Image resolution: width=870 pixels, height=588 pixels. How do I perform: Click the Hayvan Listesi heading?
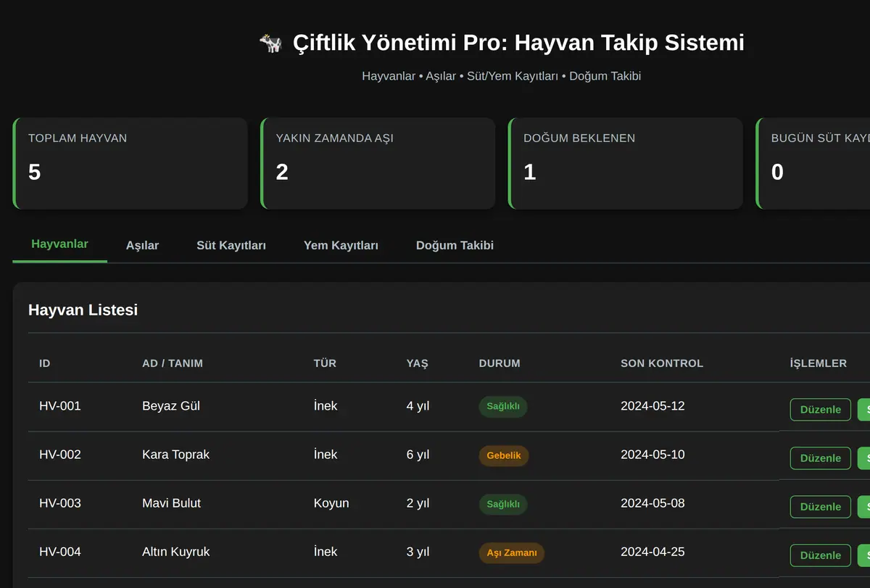click(x=83, y=310)
